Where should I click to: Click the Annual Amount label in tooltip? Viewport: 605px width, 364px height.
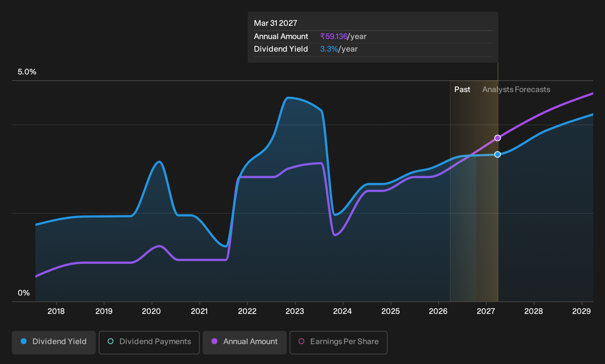[x=281, y=36]
